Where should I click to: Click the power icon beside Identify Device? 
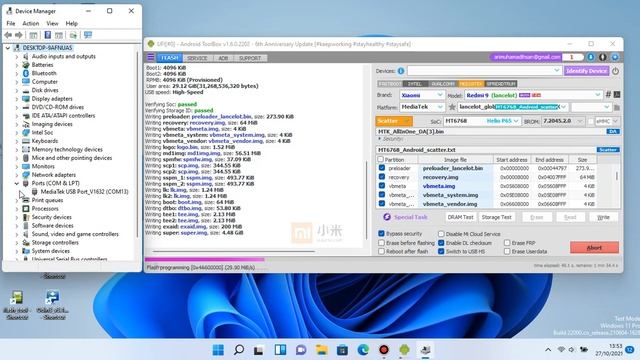[615, 71]
